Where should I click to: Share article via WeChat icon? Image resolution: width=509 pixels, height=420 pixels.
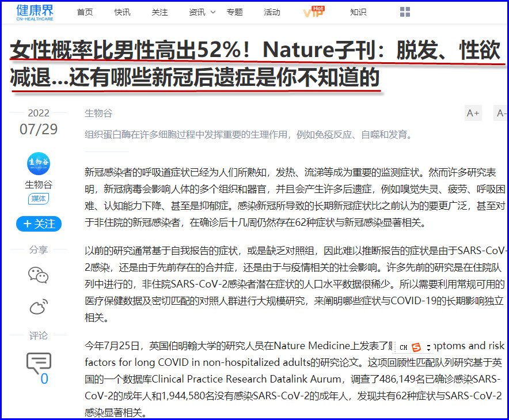click(x=39, y=275)
